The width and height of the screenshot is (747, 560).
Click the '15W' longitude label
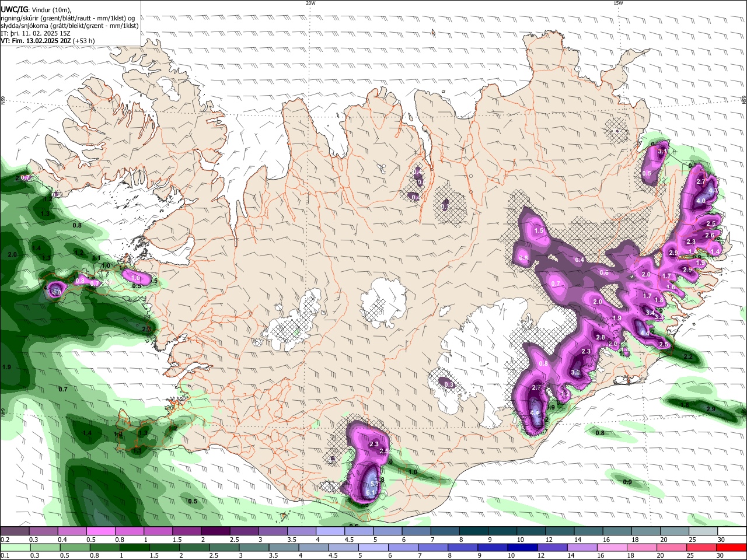point(618,3)
